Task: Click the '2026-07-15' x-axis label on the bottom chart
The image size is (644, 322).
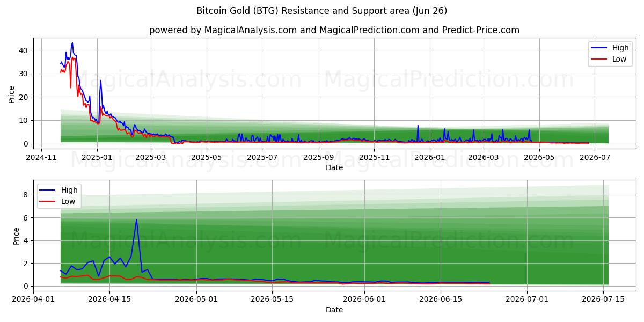Action: tap(603, 299)
